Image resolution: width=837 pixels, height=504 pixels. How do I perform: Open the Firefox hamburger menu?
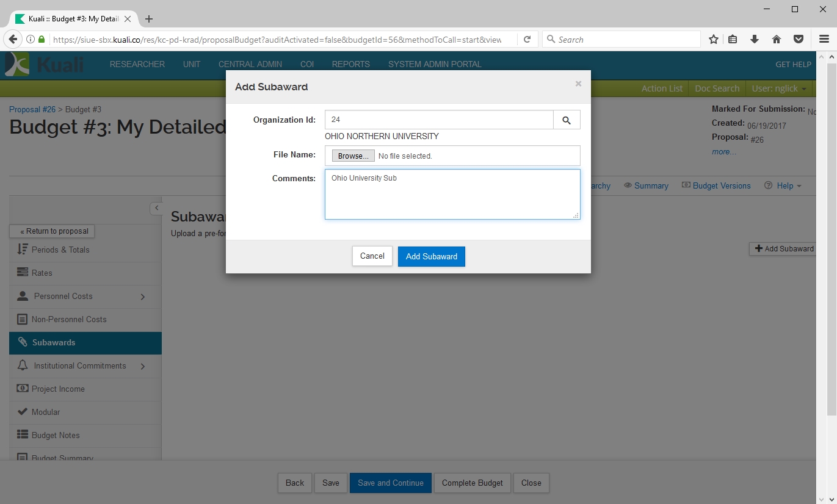coord(824,40)
